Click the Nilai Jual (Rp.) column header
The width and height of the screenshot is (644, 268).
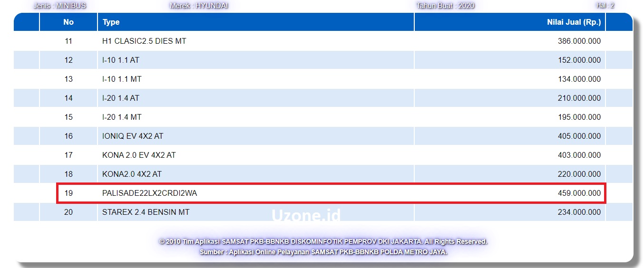tap(510, 22)
